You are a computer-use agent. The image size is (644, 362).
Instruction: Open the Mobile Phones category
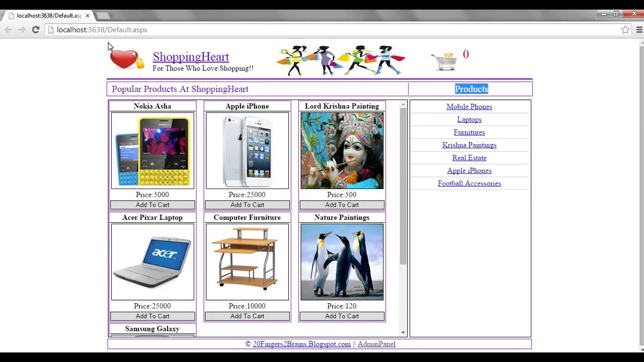(469, 107)
